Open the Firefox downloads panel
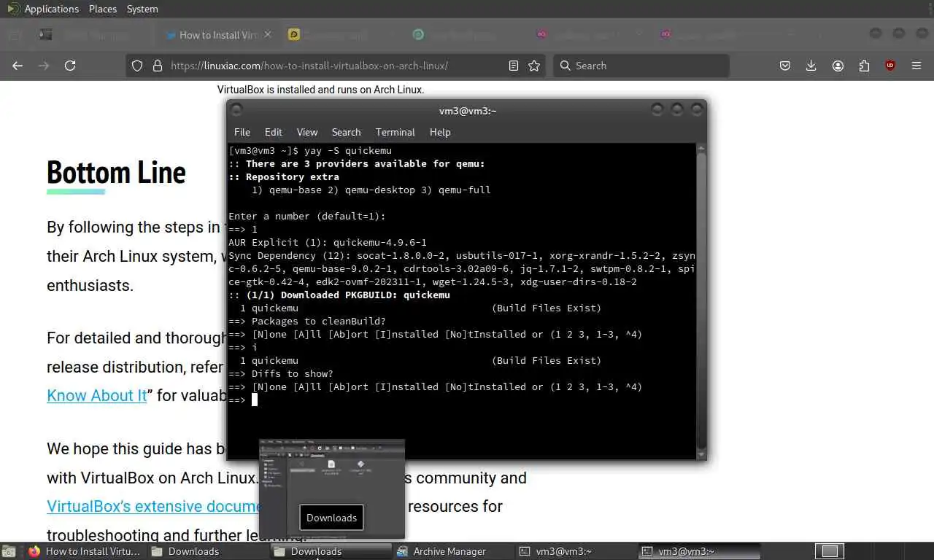This screenshot has height=560, width=934. click(x=811, y=66)
